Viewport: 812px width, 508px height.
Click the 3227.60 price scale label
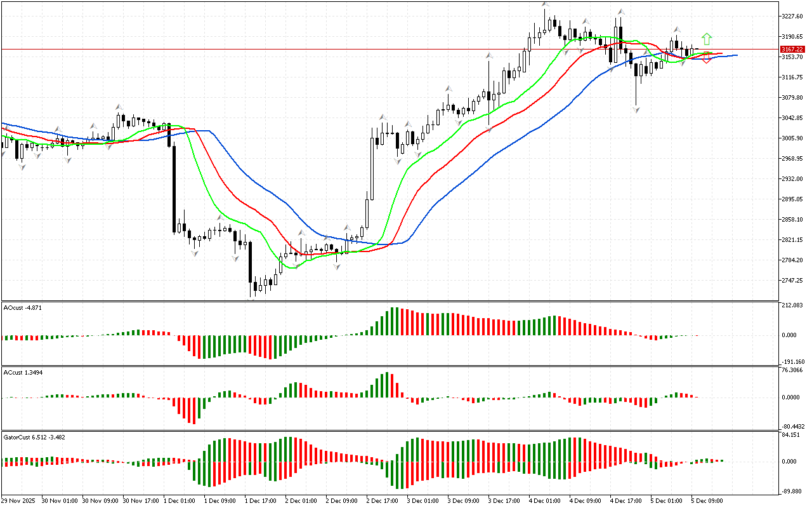(x=793, y=17)
